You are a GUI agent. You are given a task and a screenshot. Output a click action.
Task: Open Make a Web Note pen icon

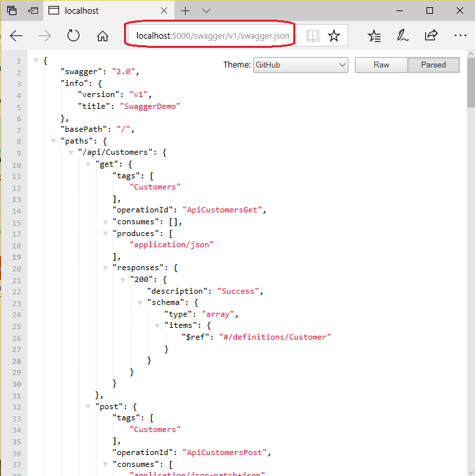click(x=403, y=36)
